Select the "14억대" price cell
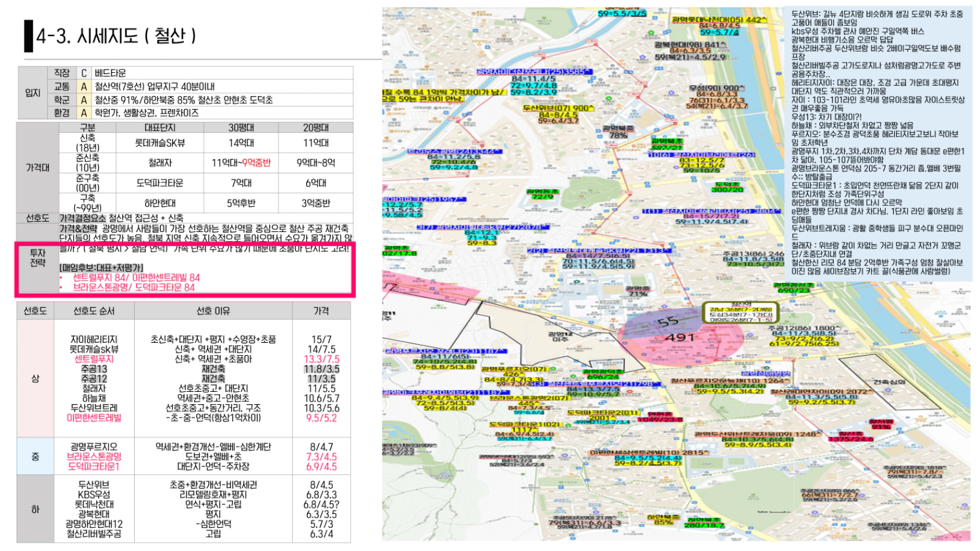Screen dimensions: 980x551 tap(241, 143)
